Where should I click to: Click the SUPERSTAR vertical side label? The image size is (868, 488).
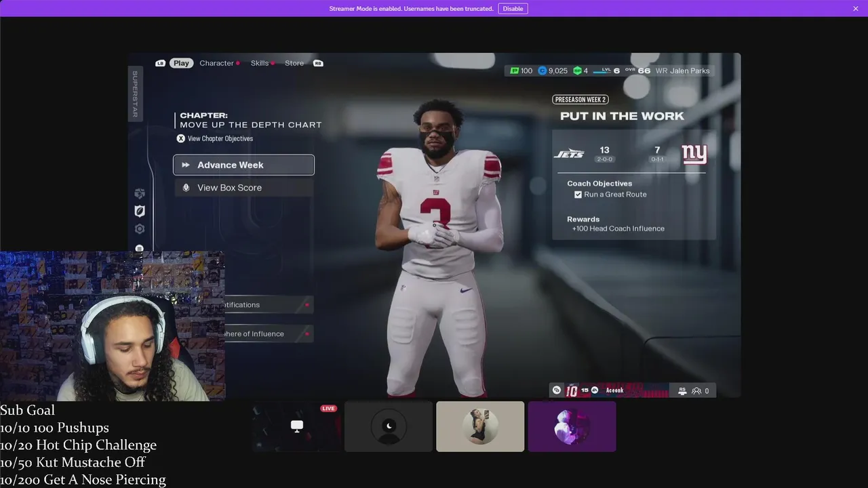click(x=135, y=94)
